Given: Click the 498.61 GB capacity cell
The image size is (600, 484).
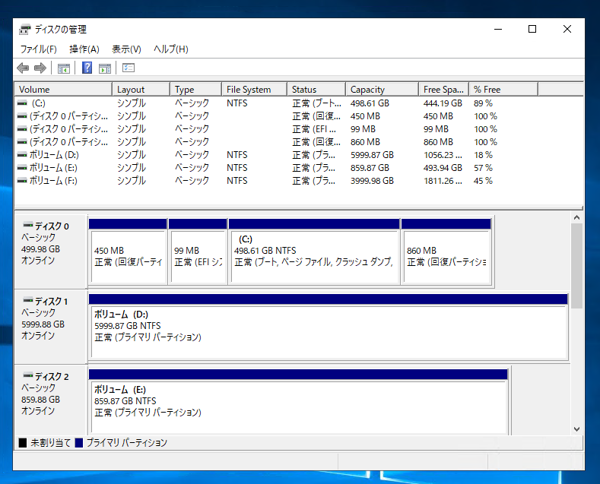Looking at the screenshot, I should 370,103.
